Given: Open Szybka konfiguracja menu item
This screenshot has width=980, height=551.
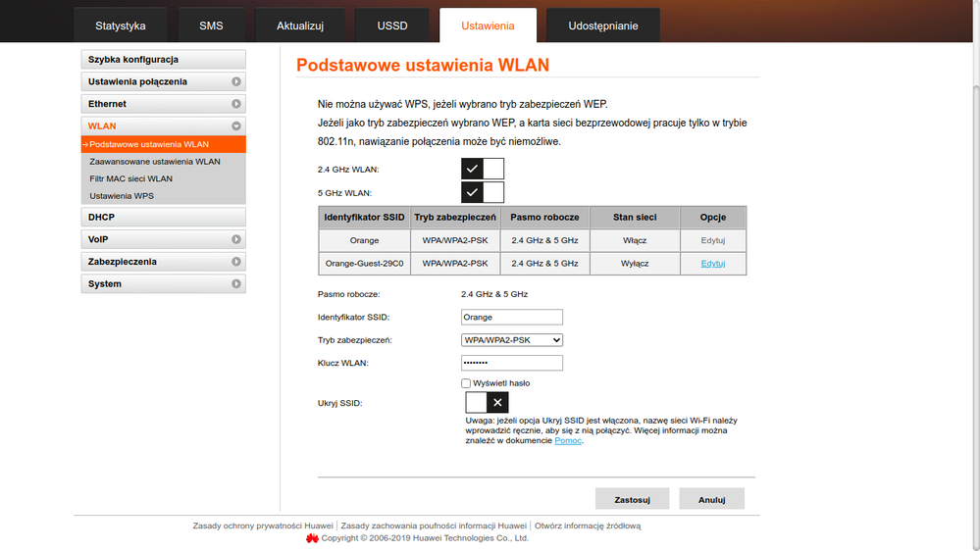Looking at the screenshot, I should point(163,60).
